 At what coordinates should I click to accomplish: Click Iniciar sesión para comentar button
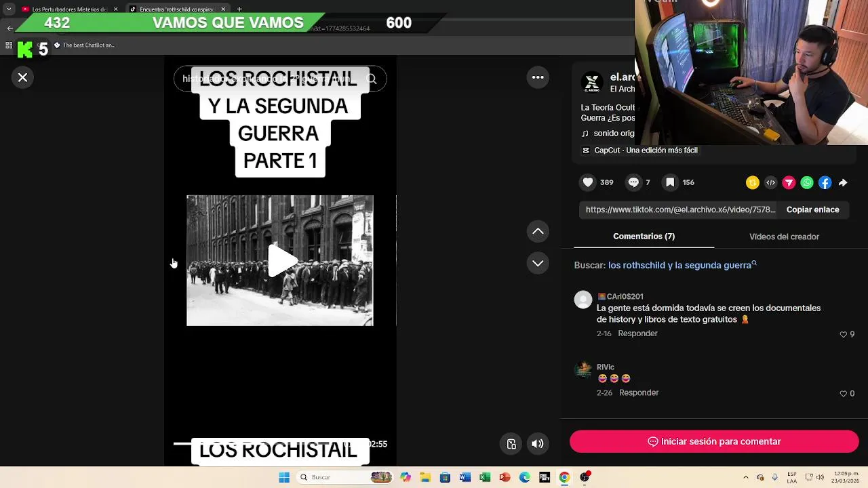pyautogui.click(x=714, y=441)
